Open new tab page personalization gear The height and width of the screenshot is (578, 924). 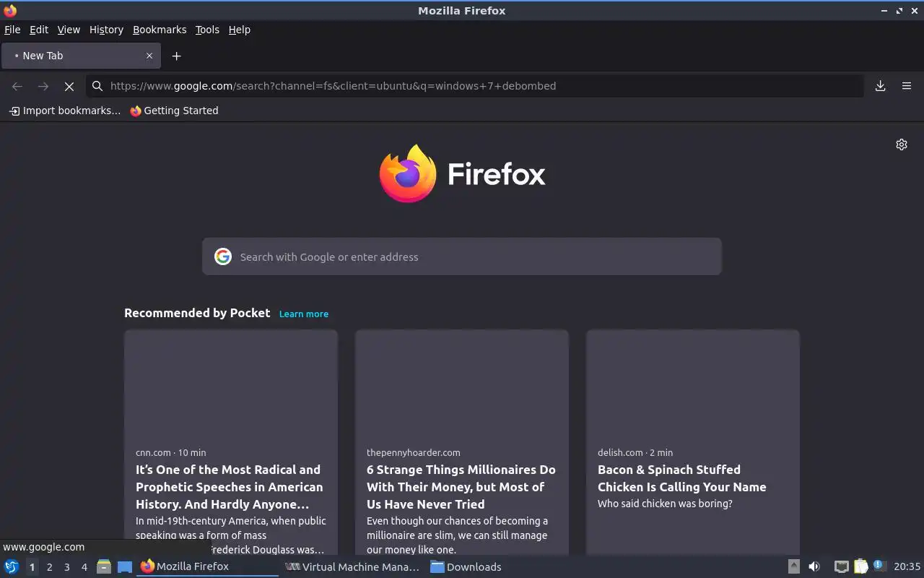tap(902, 144)
